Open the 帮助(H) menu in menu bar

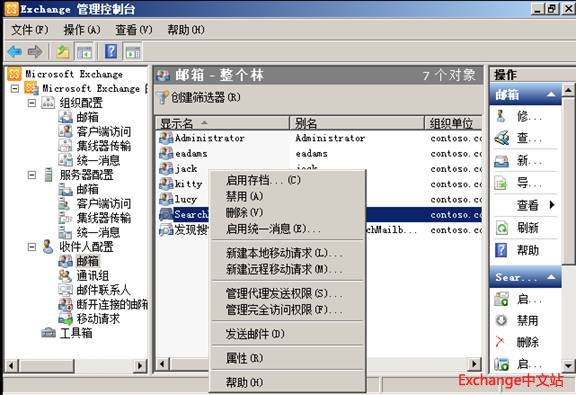tap(186, 30)
